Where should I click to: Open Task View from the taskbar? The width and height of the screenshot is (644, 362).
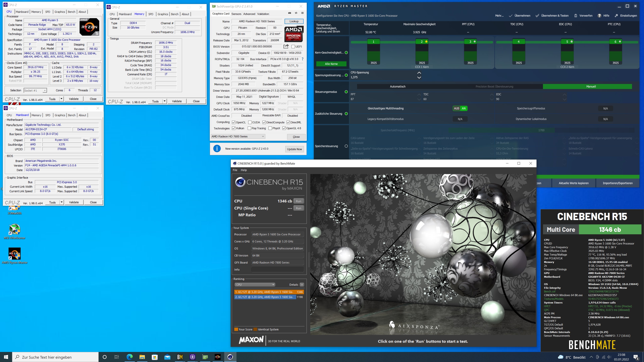[117, 357]
